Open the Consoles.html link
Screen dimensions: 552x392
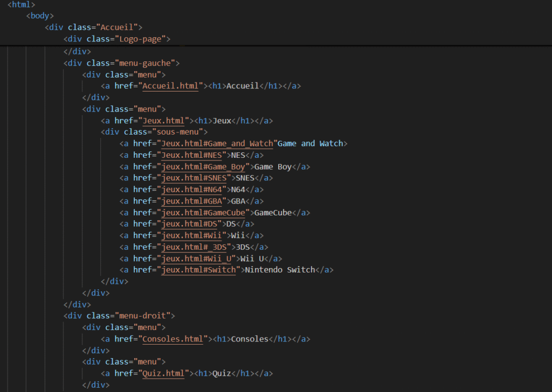pyautogui.click(x=175, y=339)
